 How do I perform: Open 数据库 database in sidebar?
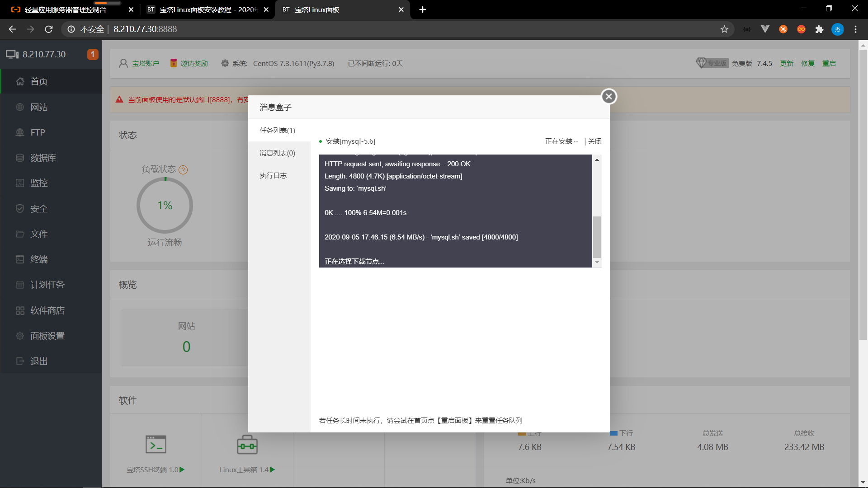click(x=43, y=158)
